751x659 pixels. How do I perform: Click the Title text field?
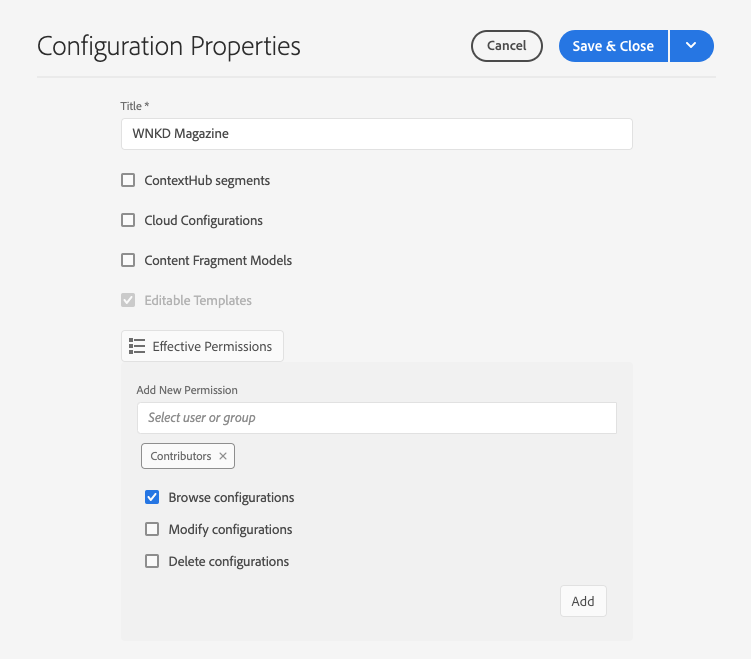[376, 134]
